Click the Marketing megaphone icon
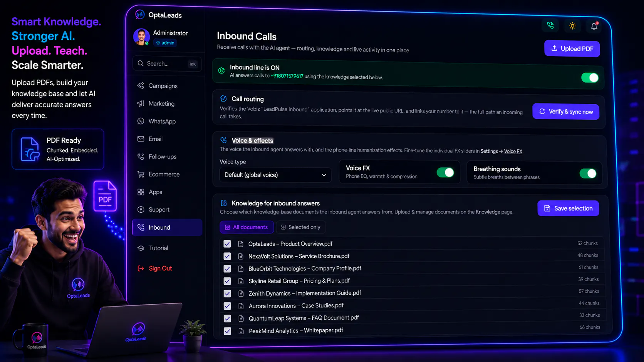This screenshot has height=362, width=644. click(x=141, y=103)
